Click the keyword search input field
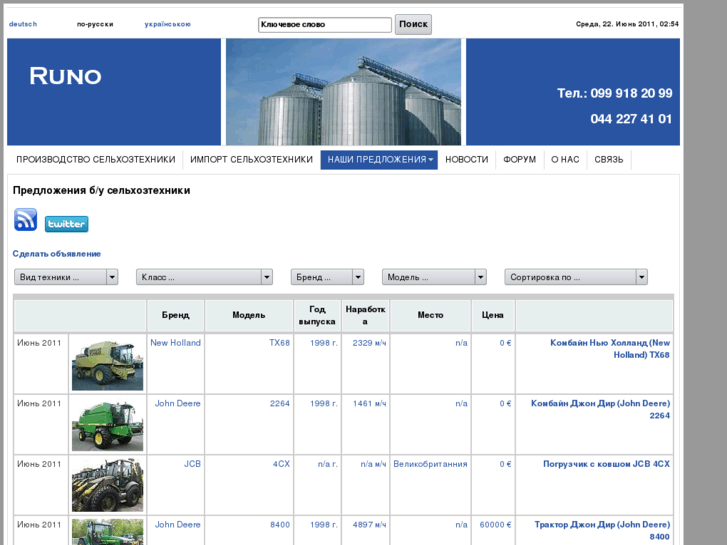Image resolution: width=727 pixels, height=545 pixels. pyautogui.click(x=324, y=24)
